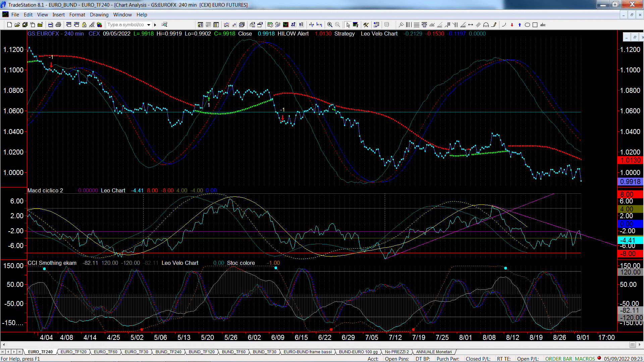
Task: Create a new document with blank page icon
Action: [9, 24]
